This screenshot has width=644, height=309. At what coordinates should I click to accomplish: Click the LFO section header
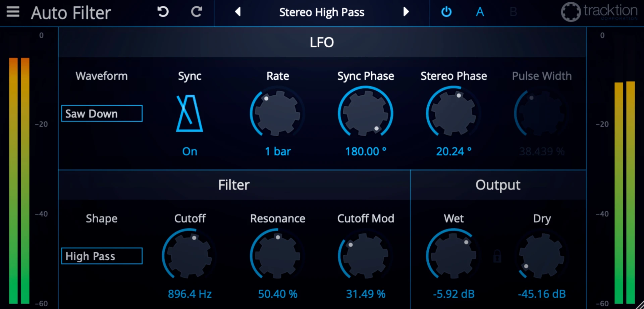pos(322,42)
